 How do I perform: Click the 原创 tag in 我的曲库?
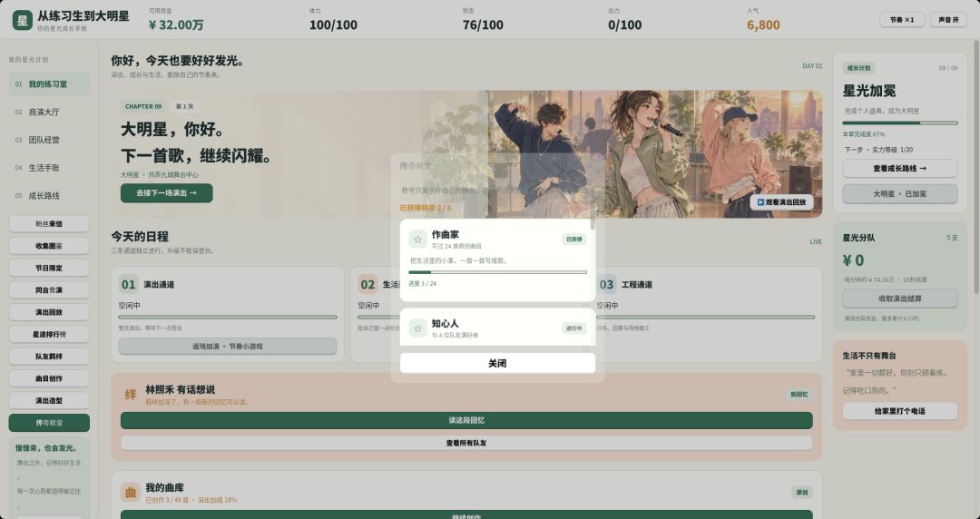tap(801, 493)
